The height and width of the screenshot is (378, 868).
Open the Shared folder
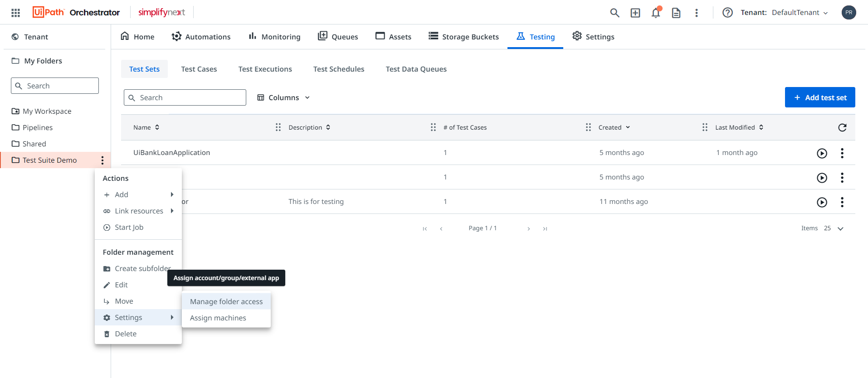[x=29, y=144]
